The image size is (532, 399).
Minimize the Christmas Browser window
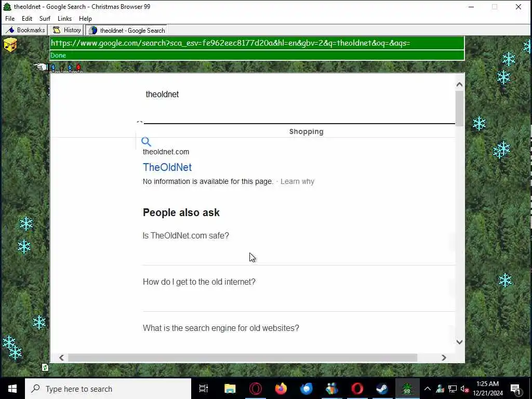471,7
